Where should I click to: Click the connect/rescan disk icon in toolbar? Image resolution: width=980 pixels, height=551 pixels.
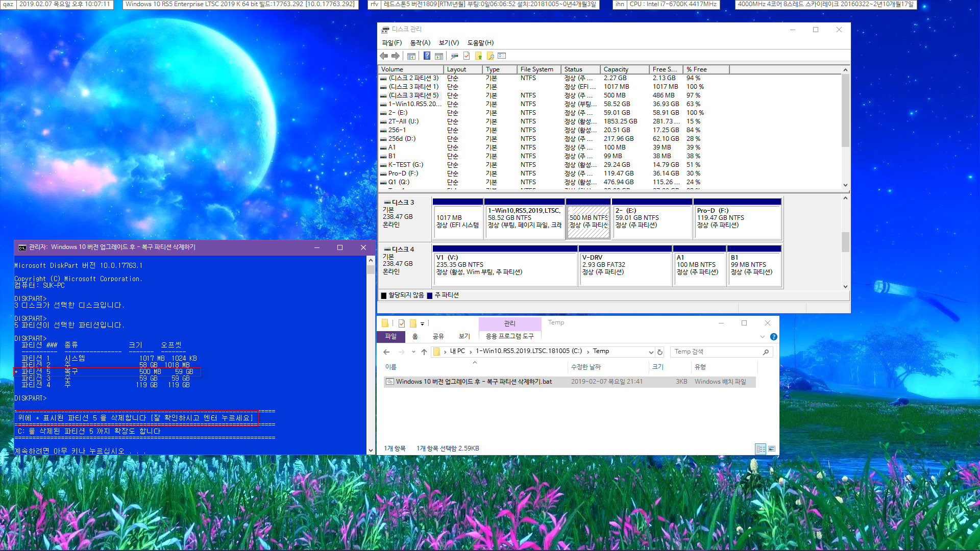click(454, 56)
